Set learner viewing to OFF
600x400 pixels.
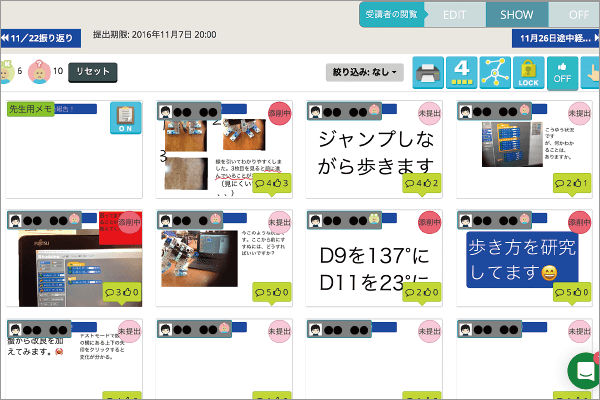click(x=571, y=15)
